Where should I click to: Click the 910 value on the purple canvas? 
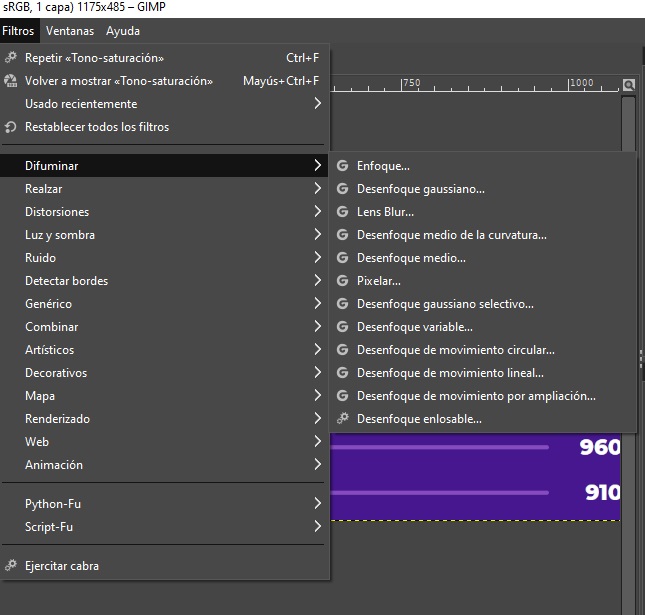[x=603, y=492]
